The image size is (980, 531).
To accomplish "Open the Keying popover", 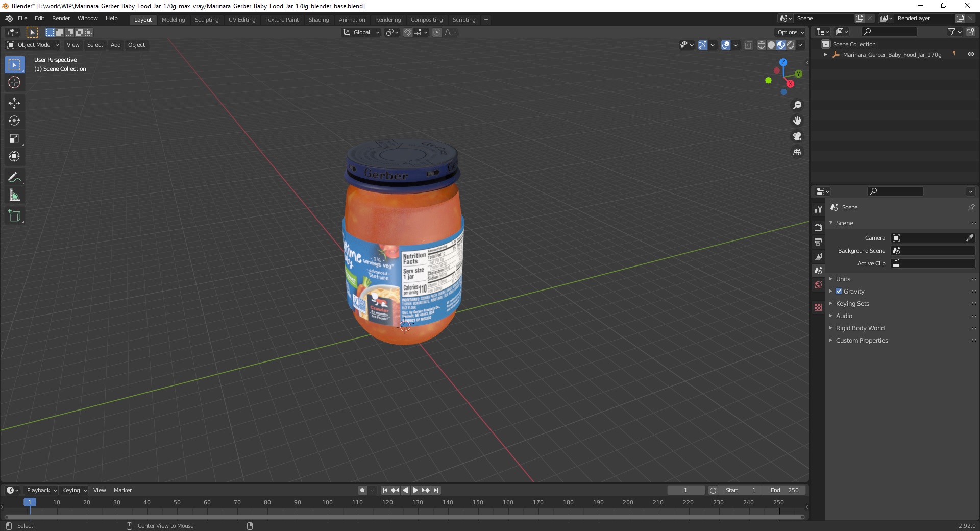I will 74,490.
